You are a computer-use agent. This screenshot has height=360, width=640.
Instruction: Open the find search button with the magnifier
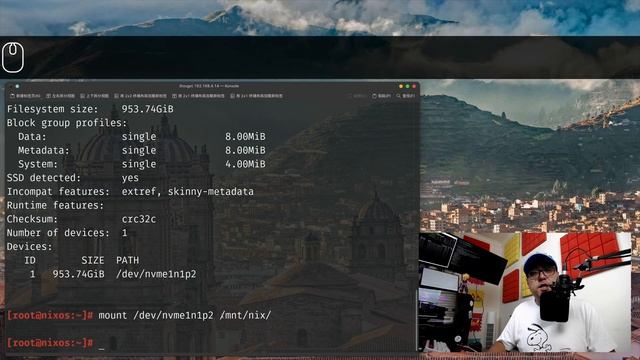coord(406,96)
